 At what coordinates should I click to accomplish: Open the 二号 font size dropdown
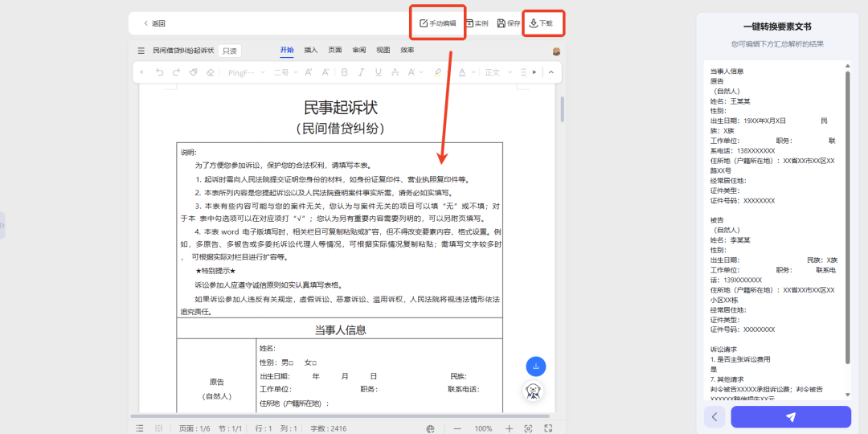coord(286,72)
